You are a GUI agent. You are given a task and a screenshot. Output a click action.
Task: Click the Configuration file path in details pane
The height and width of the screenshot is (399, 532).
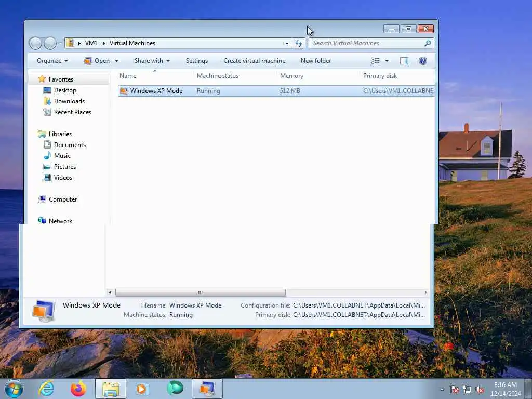pos(359,305)
